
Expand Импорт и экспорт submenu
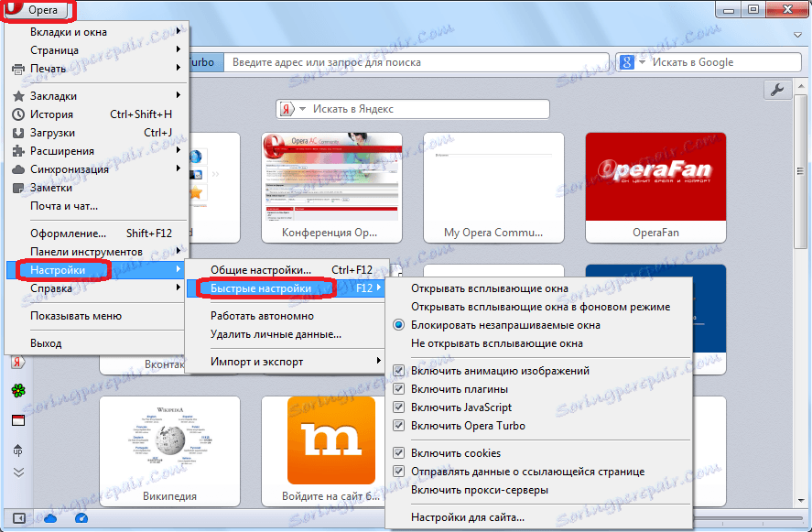(x=286, y=362)
